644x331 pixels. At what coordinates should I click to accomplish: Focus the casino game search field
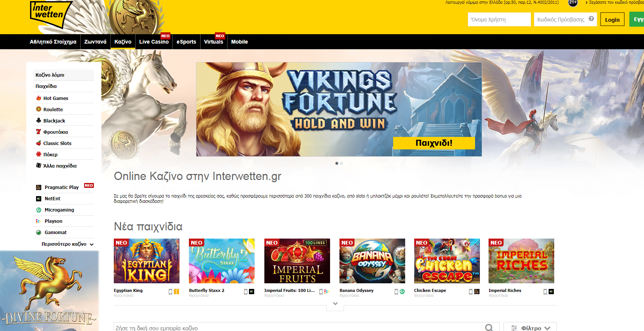[306, 327]
